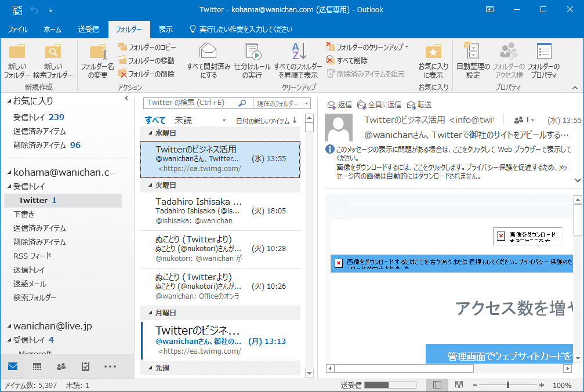Open Tasks view icon
The image size is (584, 392).
coord(85,366)
